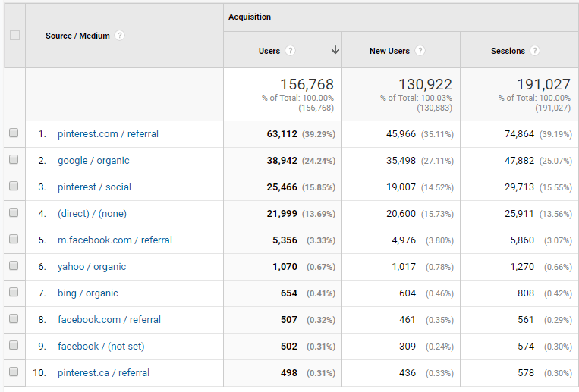Select users value 38,942
Viewport: 579px width, 392px height.
tap(282, 161)
